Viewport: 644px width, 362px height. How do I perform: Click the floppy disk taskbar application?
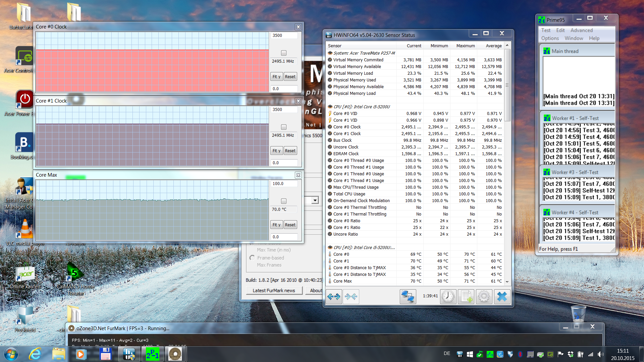pyautogui.click(x=105, y=354)
